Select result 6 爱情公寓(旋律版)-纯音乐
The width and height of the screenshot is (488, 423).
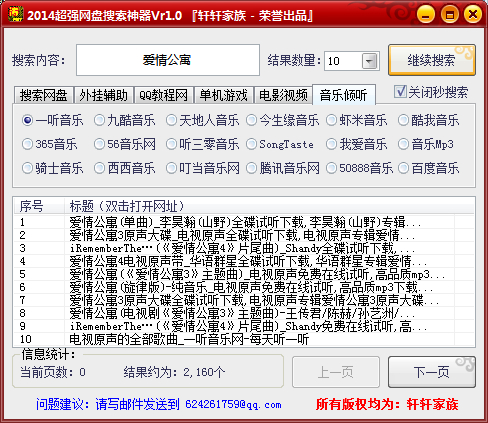point(244,287)
